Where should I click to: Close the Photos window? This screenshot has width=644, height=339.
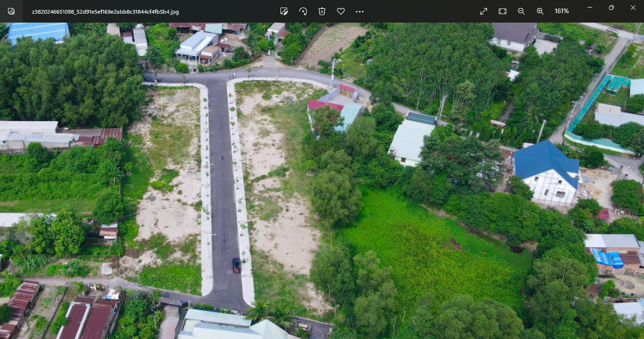click(x=633, y=8)
